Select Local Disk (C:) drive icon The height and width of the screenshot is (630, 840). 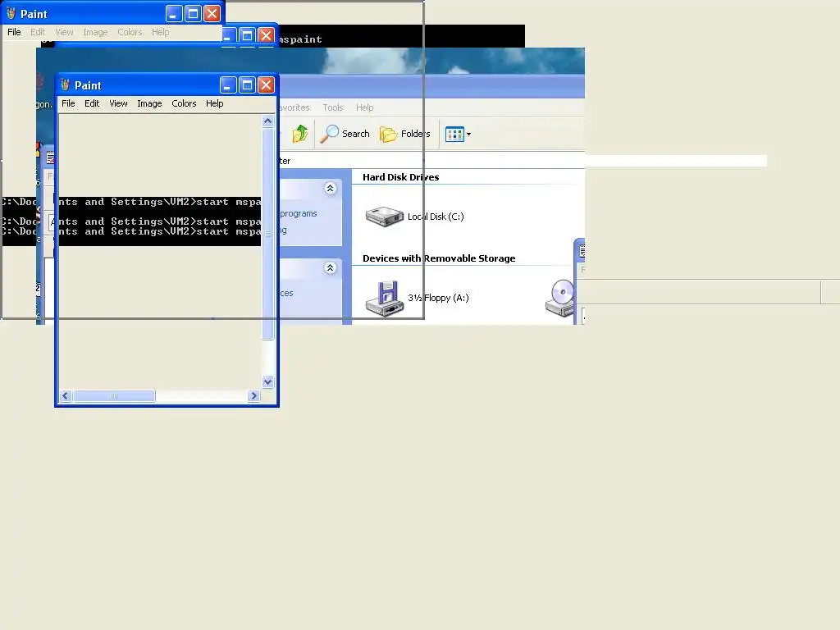(384, 217)
